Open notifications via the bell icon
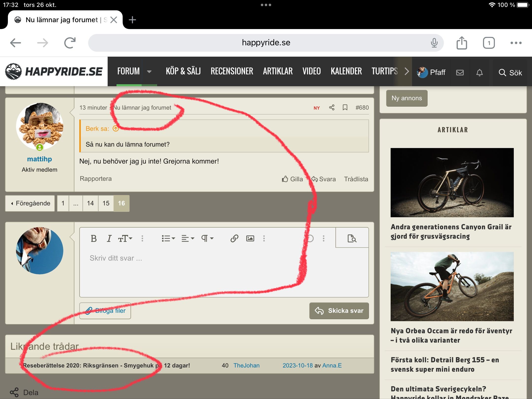The image size is (532, 399). [479, 72]
